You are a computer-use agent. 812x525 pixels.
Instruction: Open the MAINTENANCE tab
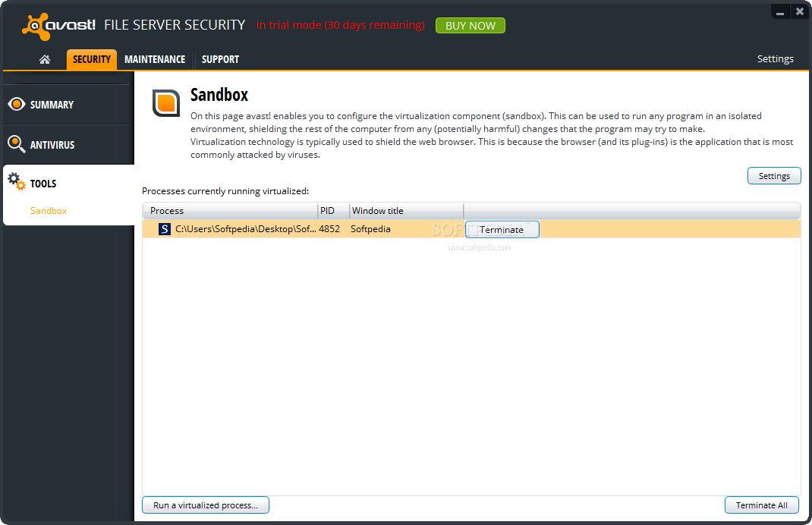[x=155, y=59]
